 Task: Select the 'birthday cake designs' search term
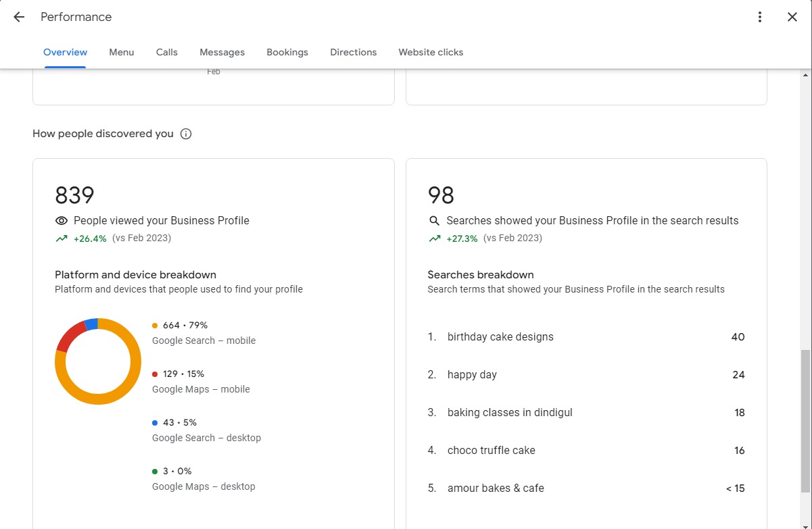(x=500, y=337)
